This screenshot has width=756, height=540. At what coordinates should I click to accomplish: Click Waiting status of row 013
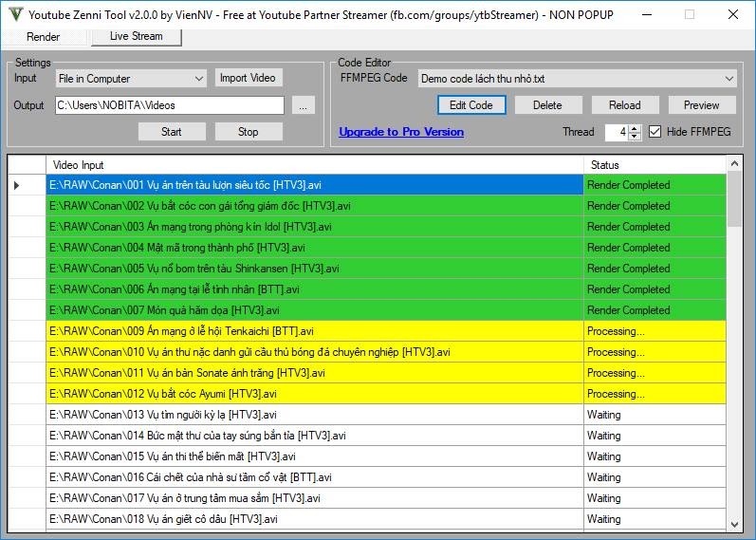pos(655,415)
